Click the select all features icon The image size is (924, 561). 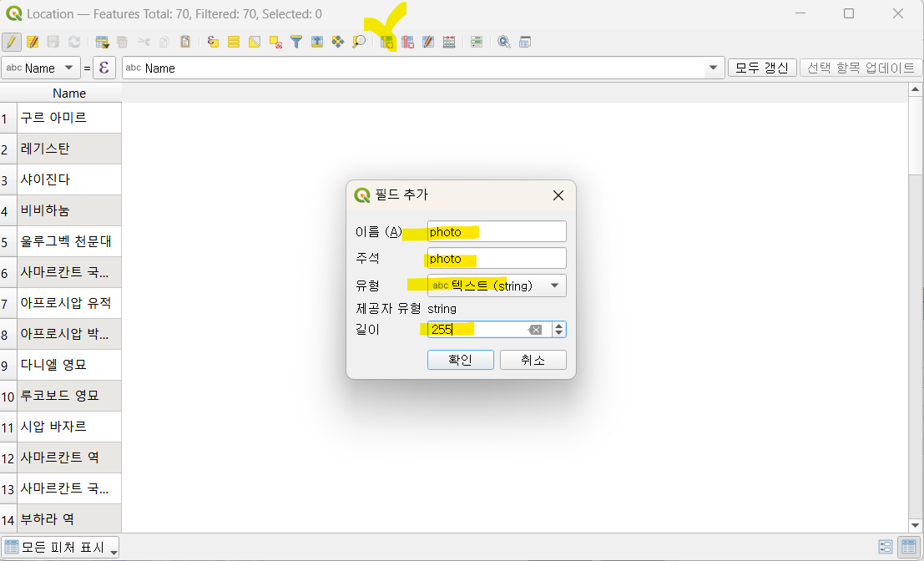tap(234, 42)
